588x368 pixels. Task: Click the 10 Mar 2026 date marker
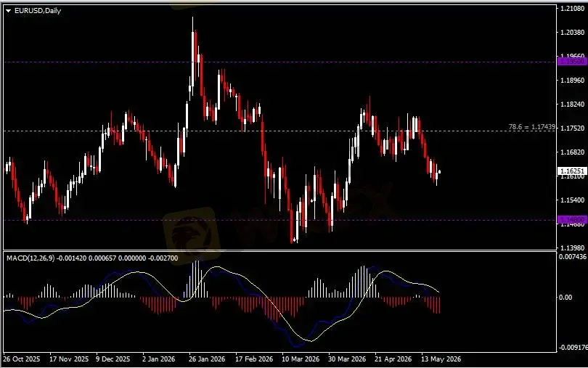point(301,359)
